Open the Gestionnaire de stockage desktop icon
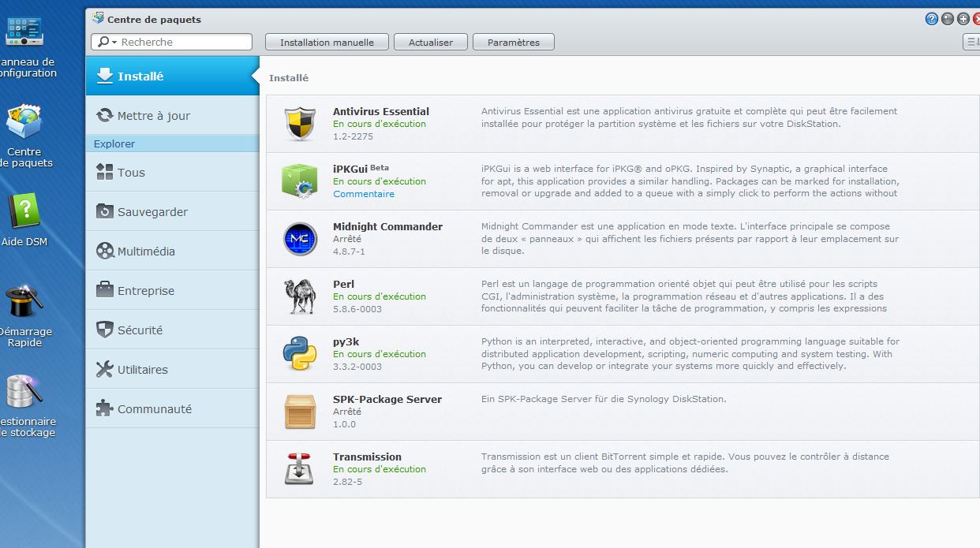Viewport: 980px width, 548px height. (24, 392)
